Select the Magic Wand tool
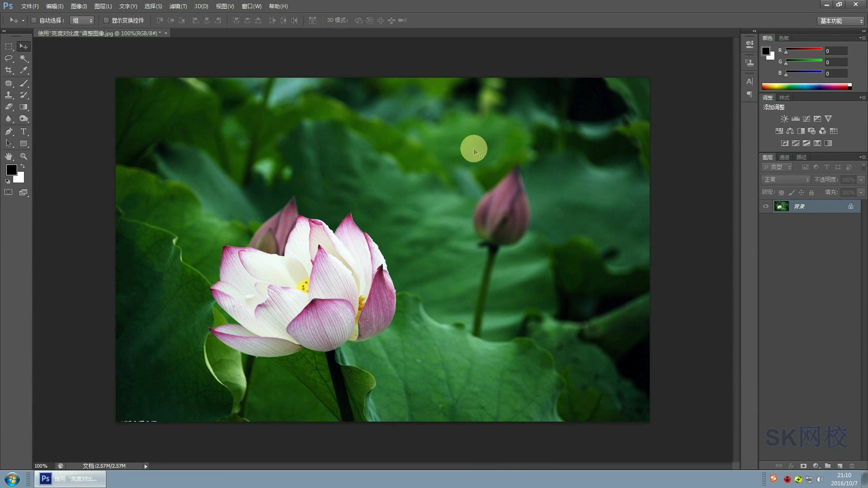This screenshot has height=488, width=868. (x=24, y=58)
